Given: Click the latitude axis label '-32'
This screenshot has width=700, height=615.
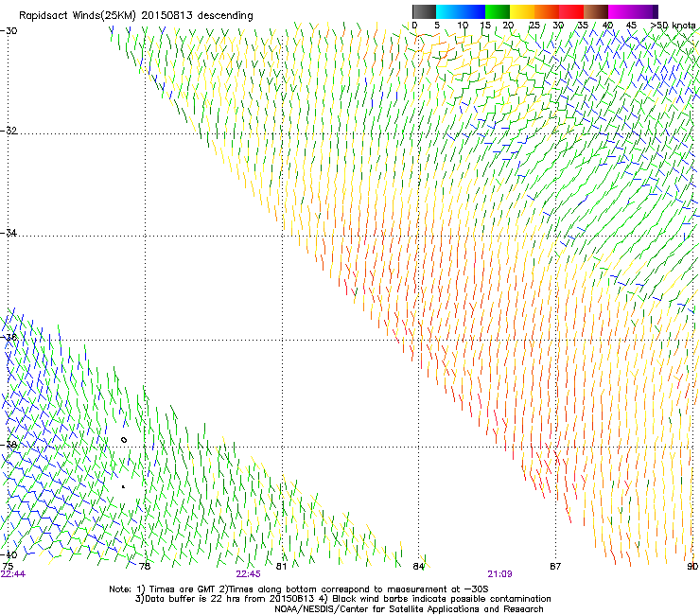Looking at the screenshot, I should [x=9, y=131].
